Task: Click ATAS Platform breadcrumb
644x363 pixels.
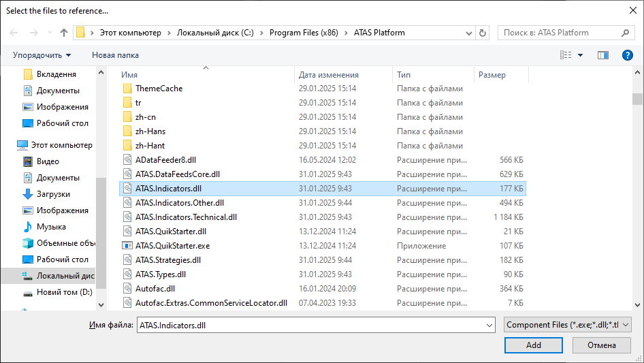Action: [379, 33]
